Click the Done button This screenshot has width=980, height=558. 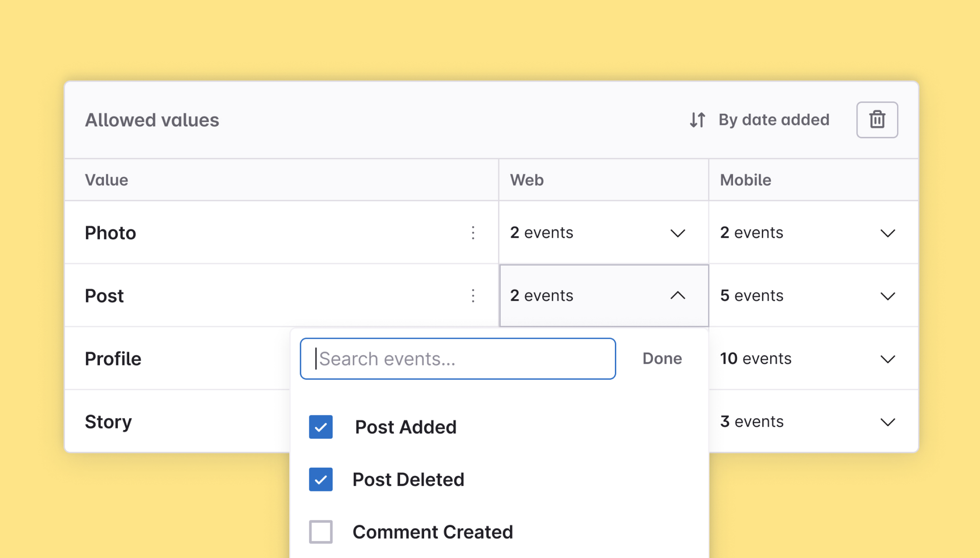(x=662, y=358)
